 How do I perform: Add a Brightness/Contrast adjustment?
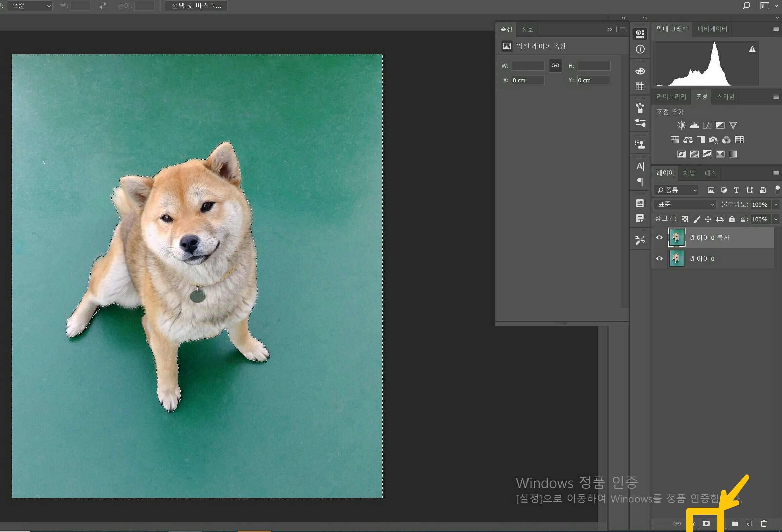click(x=681, y=125)
